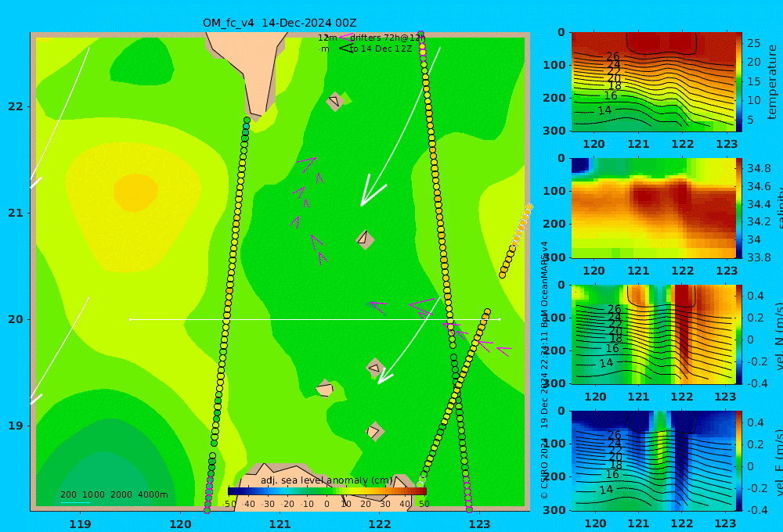
Task: Select the sea level anomaly color bar
Action: click(x=327, y=491)
